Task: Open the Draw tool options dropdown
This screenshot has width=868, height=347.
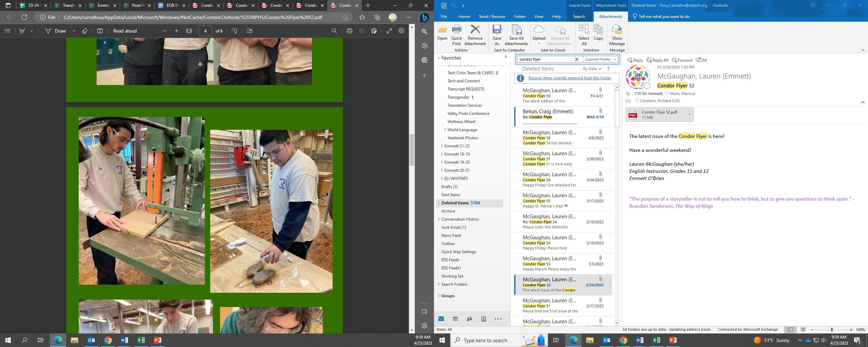Action: [74, 31]
